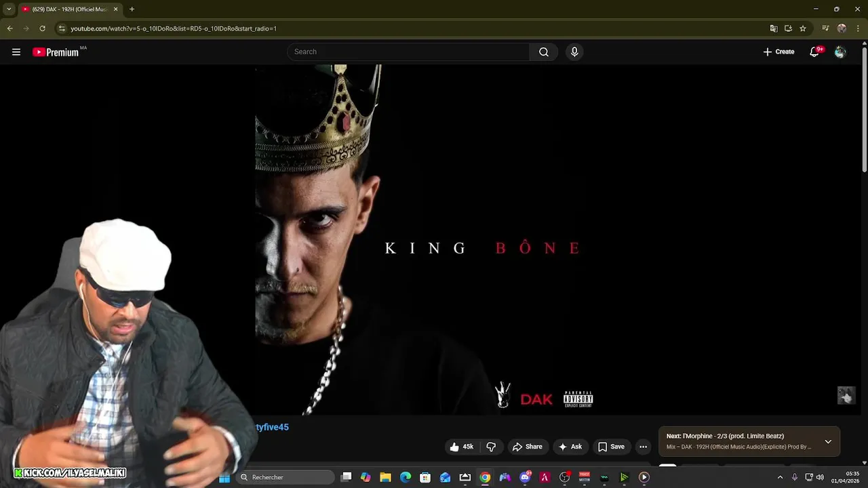Close the DAK - 192H tab

pyautogui.click(x=115, y=9)
